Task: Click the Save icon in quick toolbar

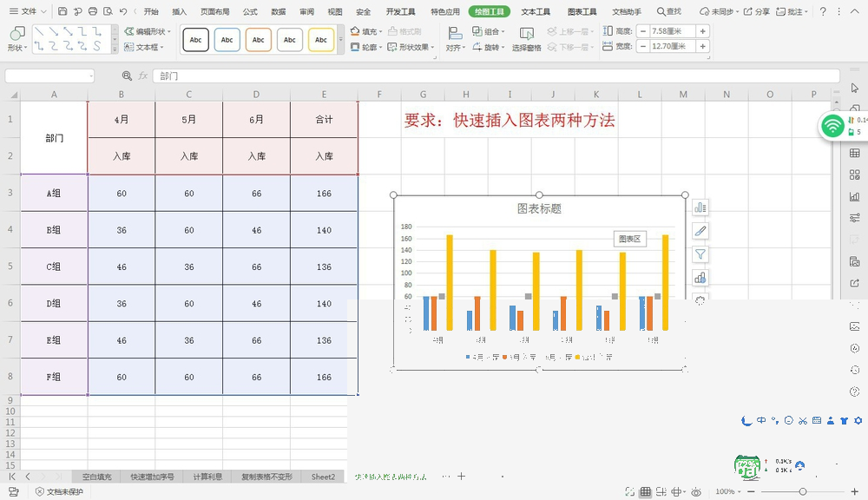Action: click(x=62, y=11)
